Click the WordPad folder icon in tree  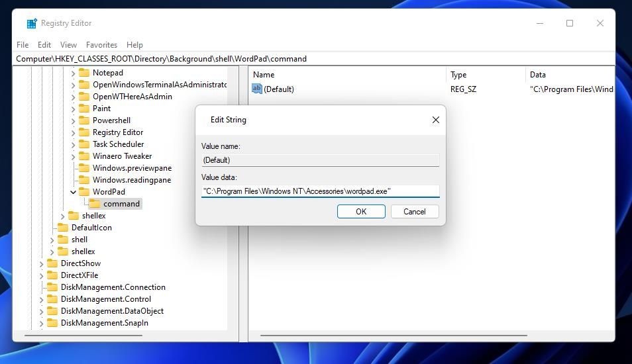tap(84, 192)
